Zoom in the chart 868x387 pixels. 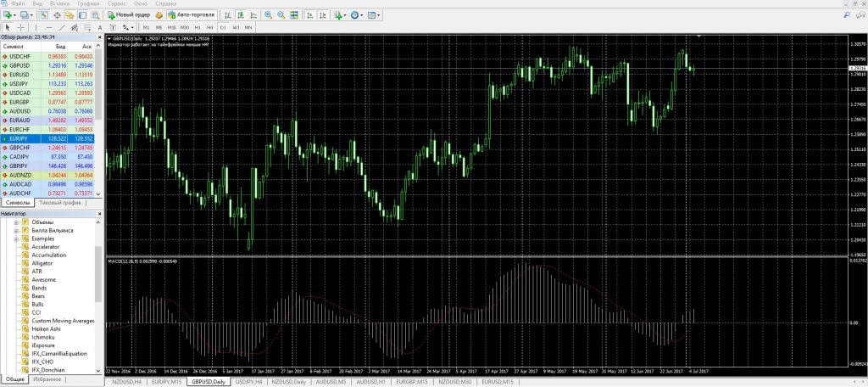(x=268, y=15)
